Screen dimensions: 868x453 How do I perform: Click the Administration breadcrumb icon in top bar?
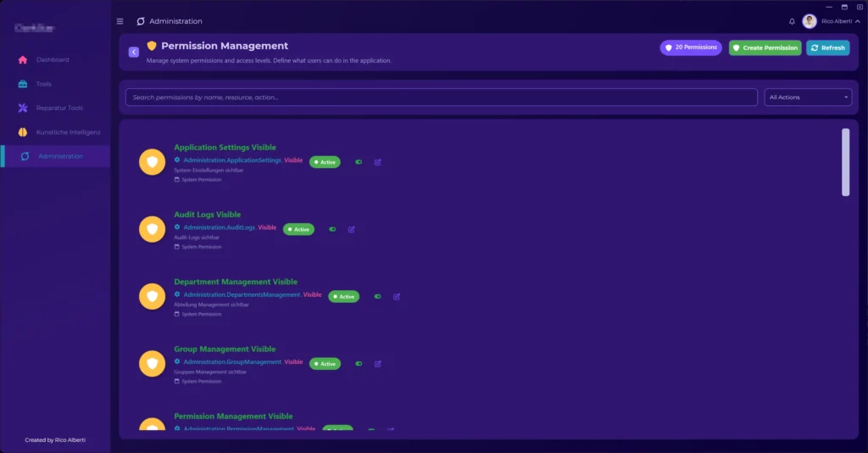(141, 21)
